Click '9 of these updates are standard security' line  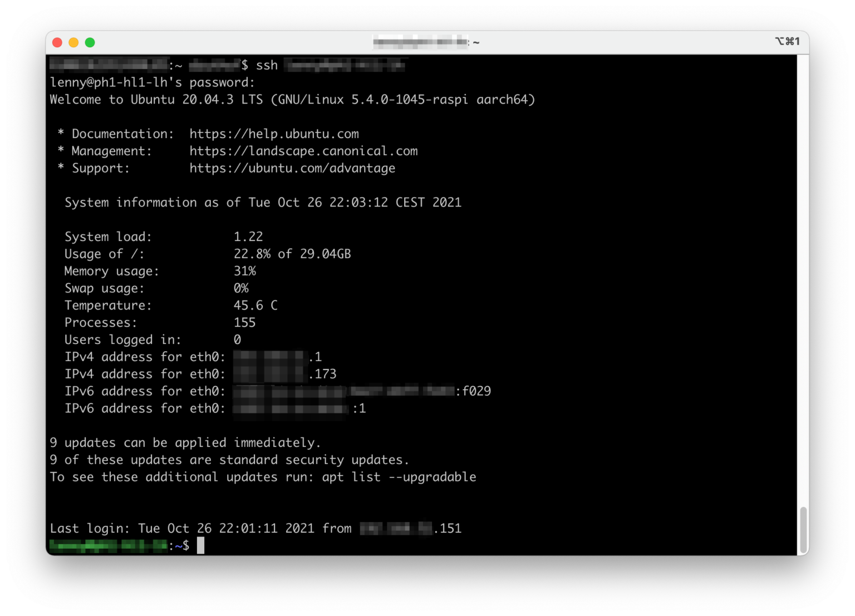(229, 460)
